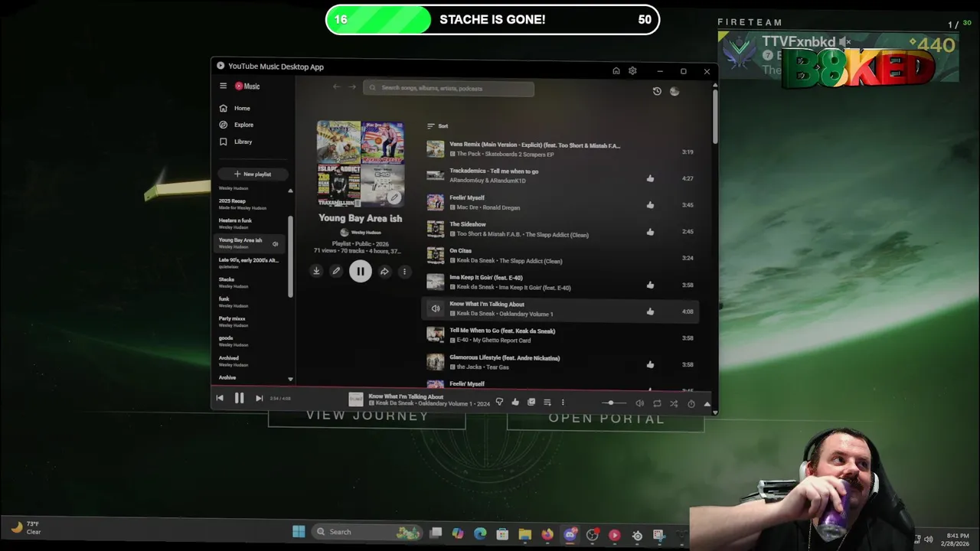This screenshot has height=551, width=980.
Task: Open the account profile avatar
Action: tap(675, 91)
